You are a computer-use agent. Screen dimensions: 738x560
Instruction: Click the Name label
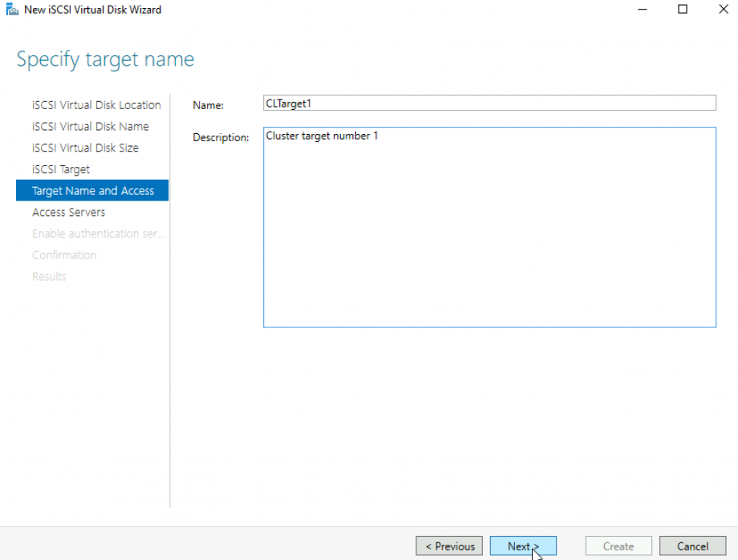click(209, 105)
